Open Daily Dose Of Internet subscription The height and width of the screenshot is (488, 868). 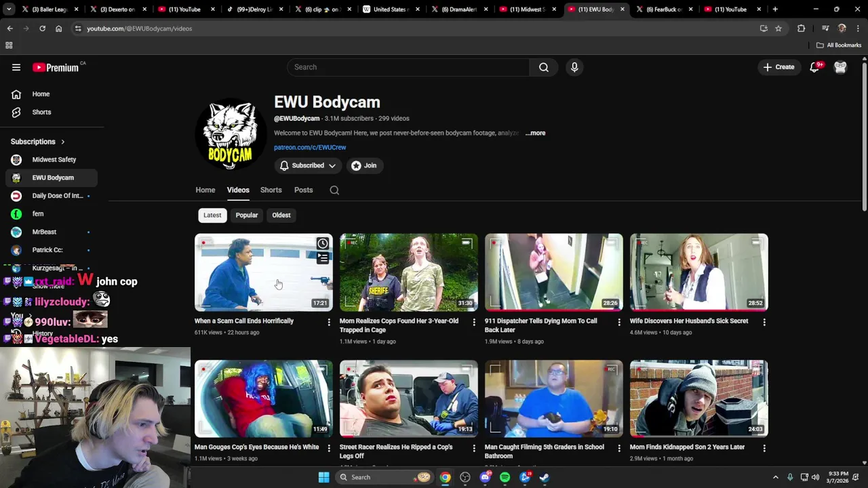[x=52, y=196]
